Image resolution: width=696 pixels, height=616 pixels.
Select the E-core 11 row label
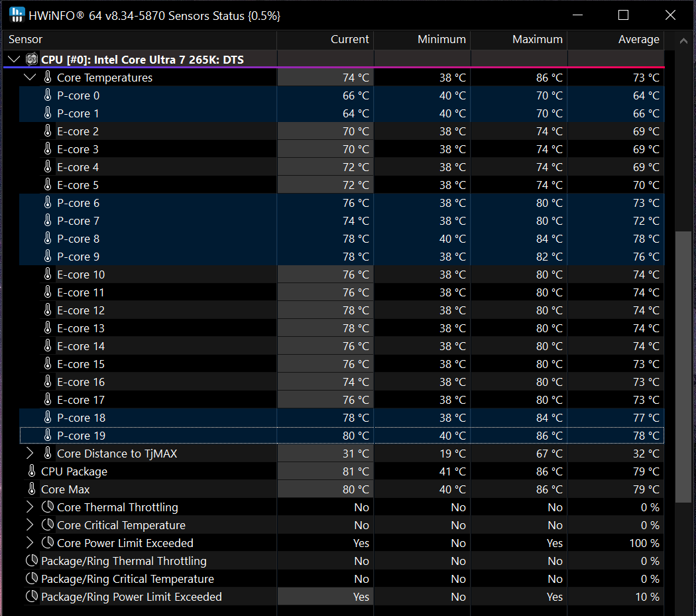coord(81,292)
